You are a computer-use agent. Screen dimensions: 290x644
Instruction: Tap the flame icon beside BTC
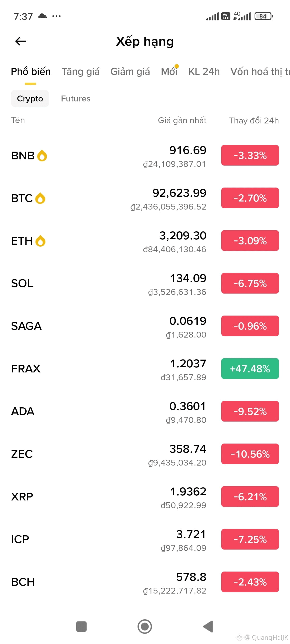pos(40,198)
